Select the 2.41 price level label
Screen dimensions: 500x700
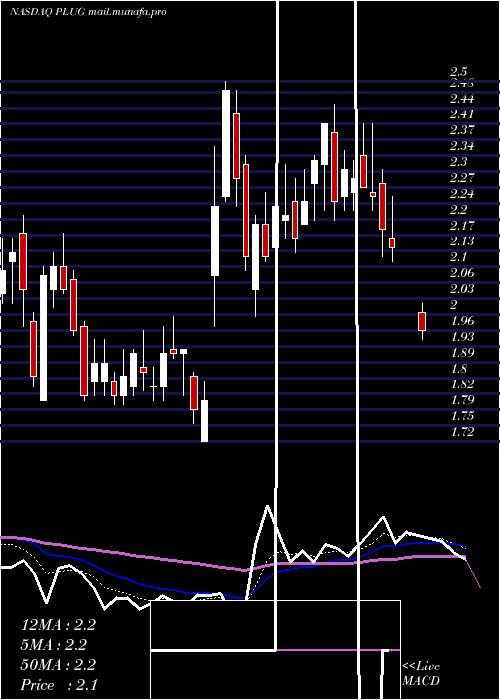pyautogui.click(x=462, y=114)
